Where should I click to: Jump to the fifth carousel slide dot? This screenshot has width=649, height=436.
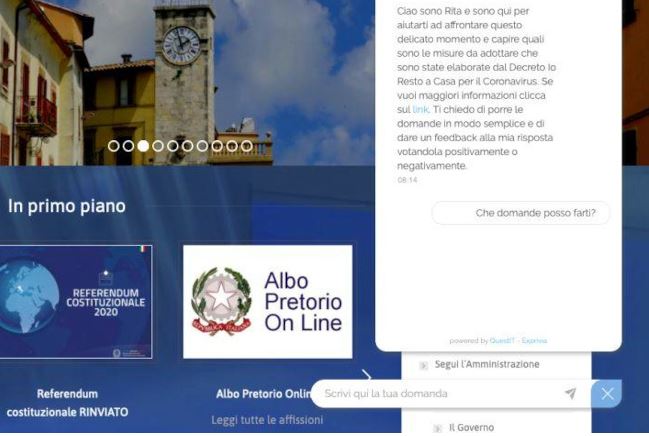click(173, 146)
